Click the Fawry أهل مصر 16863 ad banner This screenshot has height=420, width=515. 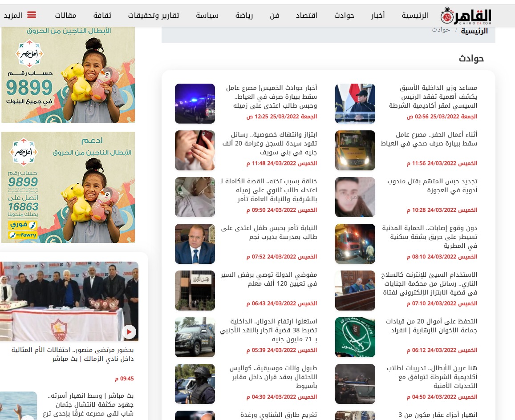click(68, 187)
